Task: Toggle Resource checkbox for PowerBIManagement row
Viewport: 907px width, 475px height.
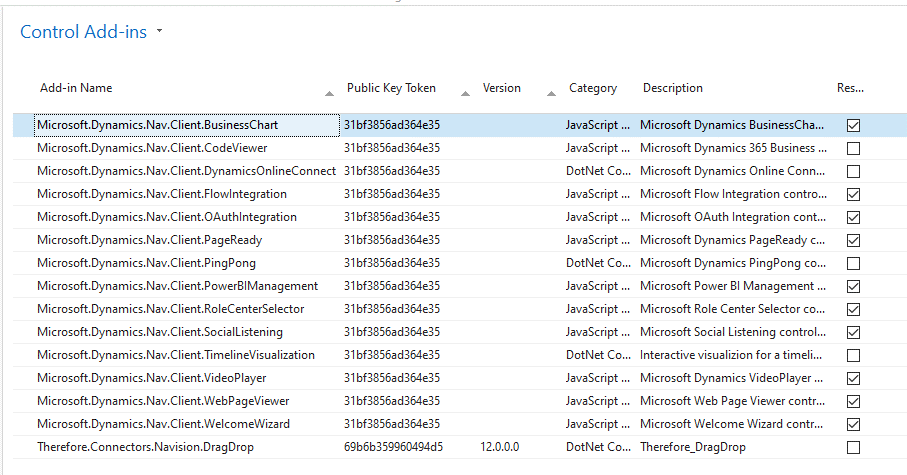Action: pos(853,286)
